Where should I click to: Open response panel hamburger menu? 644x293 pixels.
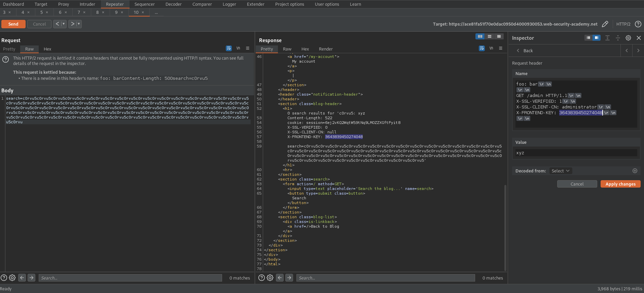click(x=501, y=48)
